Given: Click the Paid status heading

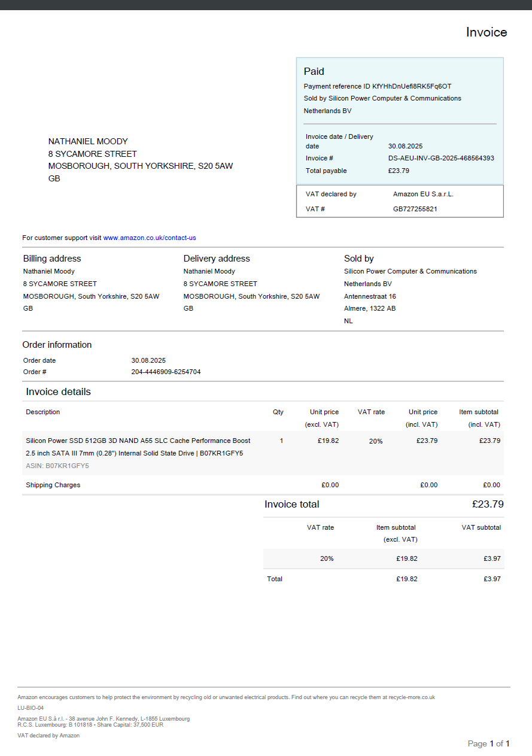Looking at the screenshot, I should (314, 71).
